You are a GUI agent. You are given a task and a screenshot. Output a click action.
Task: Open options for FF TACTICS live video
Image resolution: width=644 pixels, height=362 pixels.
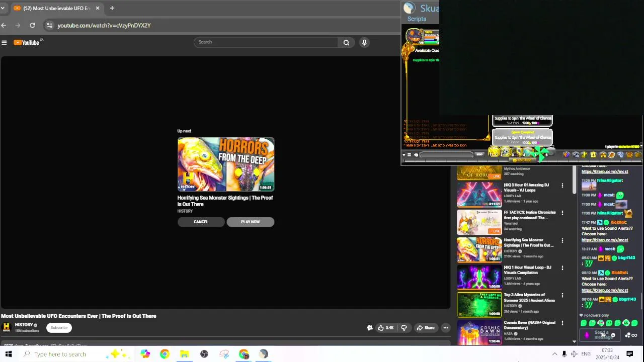click(x=562, y=213)
